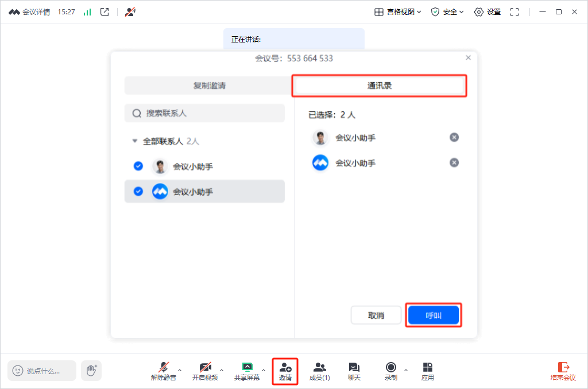The image size is (588, 389).
Task: Close the invite dialog
Action: 468,58
